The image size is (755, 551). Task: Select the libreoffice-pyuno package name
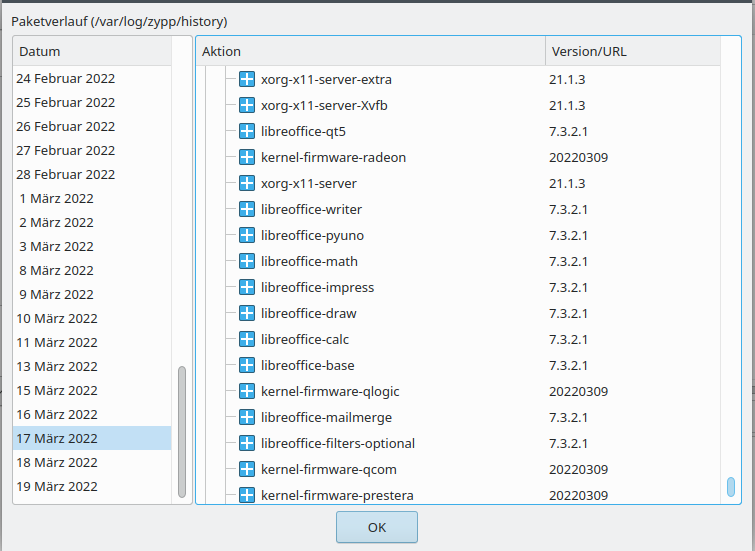[312, 236]
